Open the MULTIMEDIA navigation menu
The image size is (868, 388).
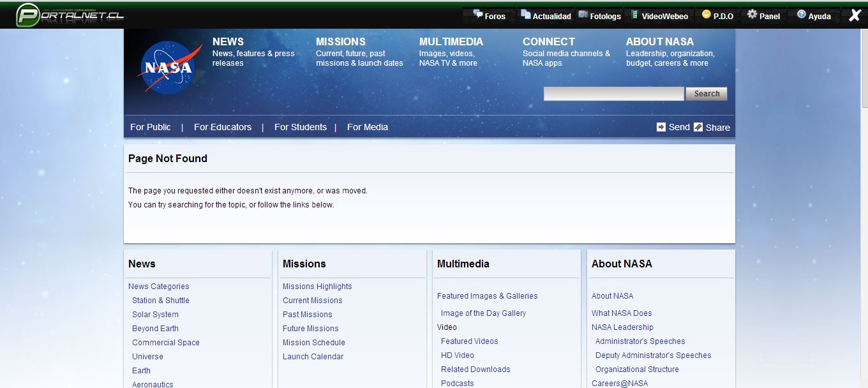tap(451, 41)
